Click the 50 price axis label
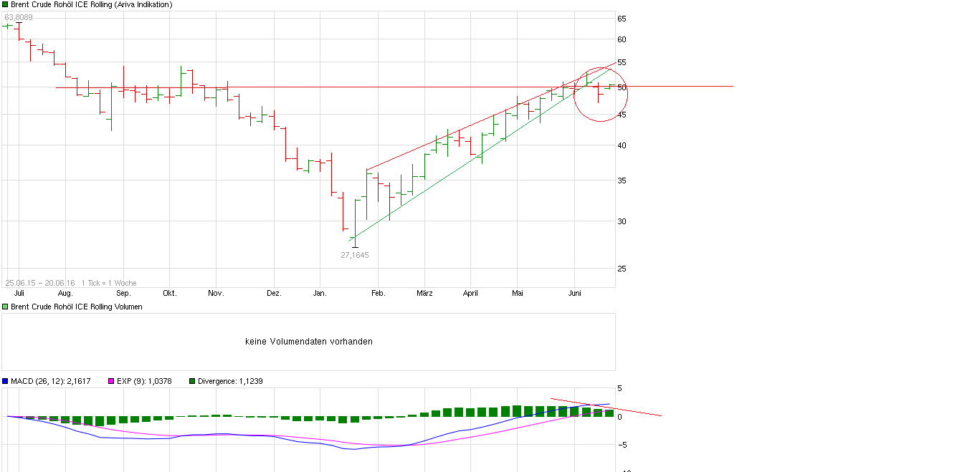 (x=622, y=87)
